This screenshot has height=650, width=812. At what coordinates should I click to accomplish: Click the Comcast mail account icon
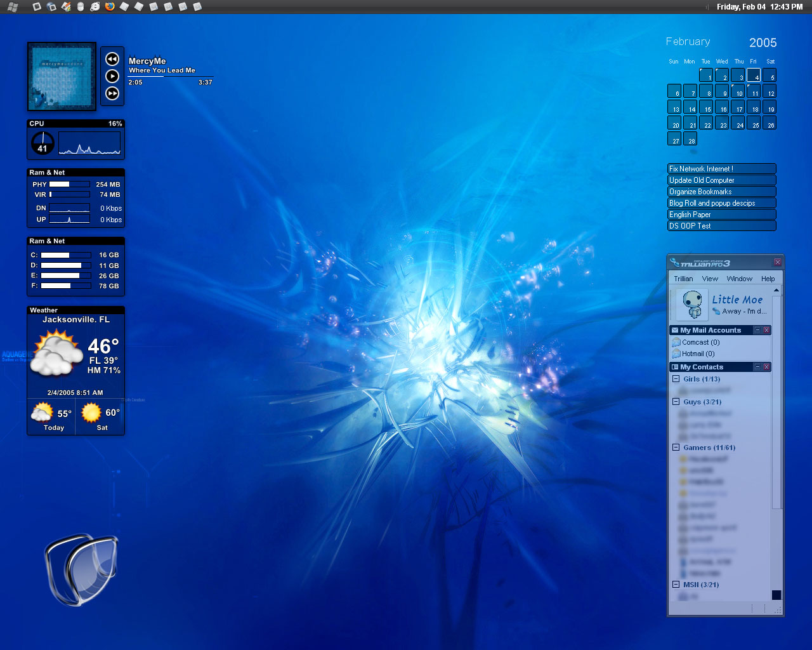(676, 342)
